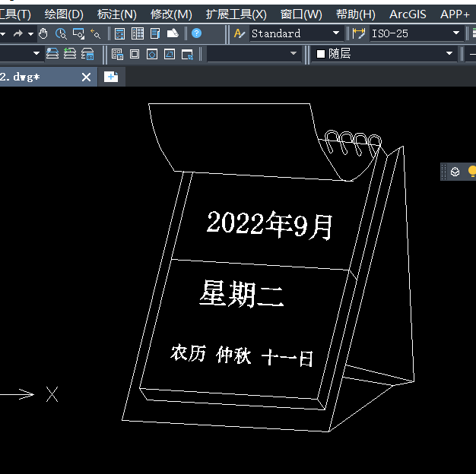Click the cube visual style icon
Screen dimensions: 476x474
[x=455, y=172]
